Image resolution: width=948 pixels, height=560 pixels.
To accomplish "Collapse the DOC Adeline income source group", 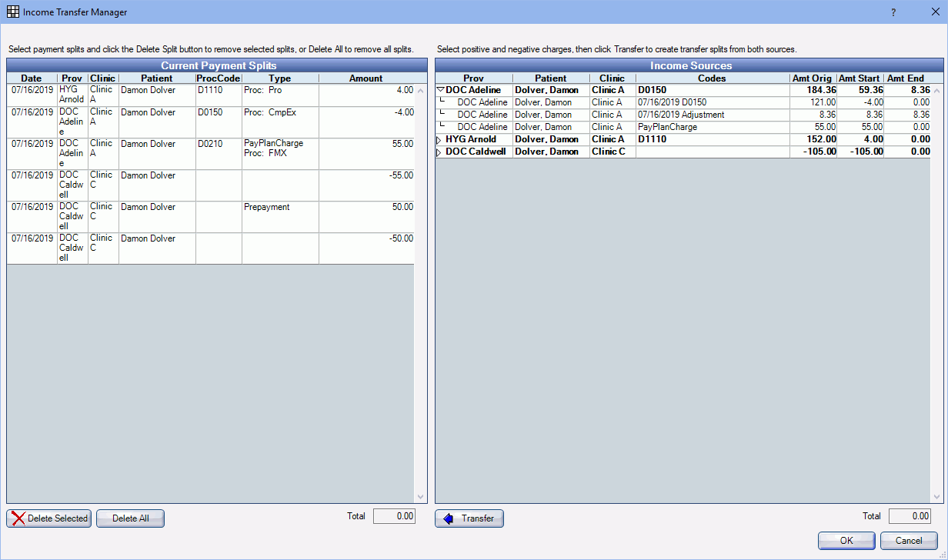I will [440, 89].
